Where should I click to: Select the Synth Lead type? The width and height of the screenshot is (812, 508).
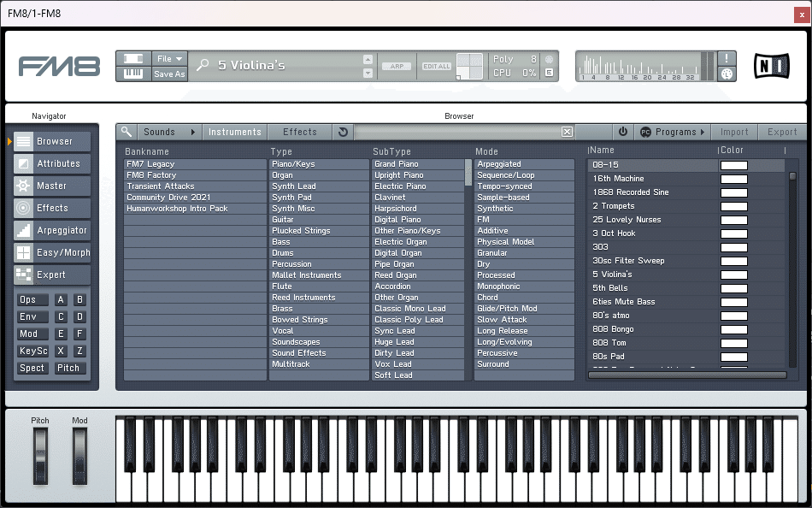pyautogui.click(x=319, y=186)
